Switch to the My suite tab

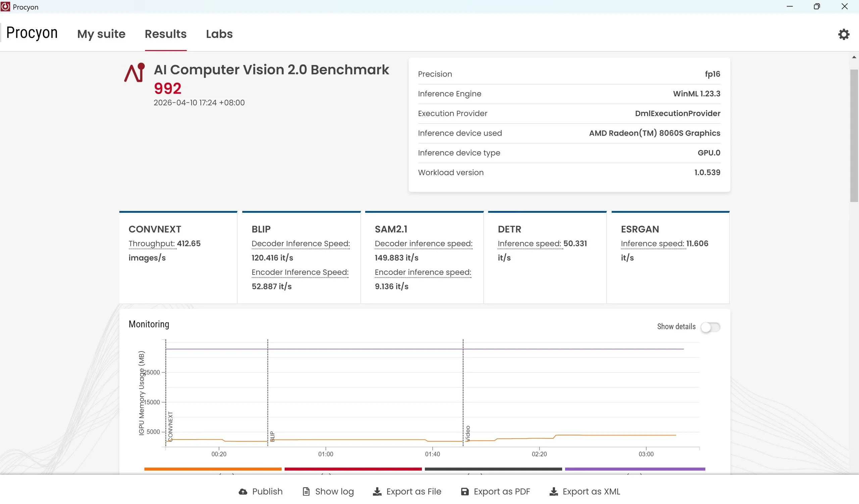[101, 34]
